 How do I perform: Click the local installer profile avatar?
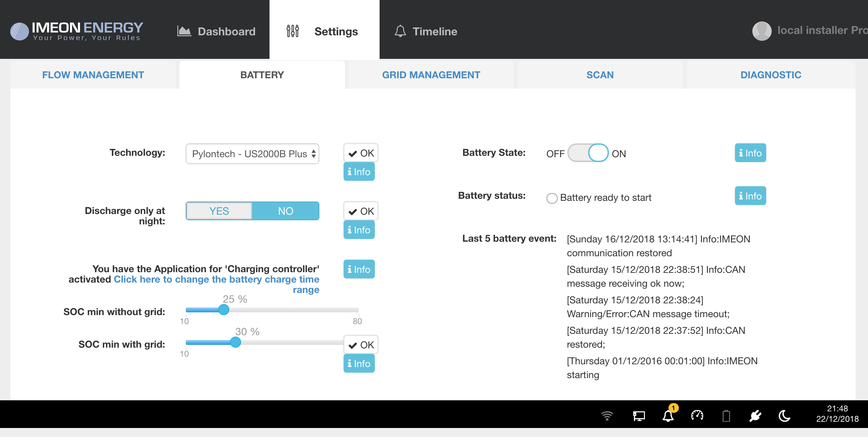point(762,31)
